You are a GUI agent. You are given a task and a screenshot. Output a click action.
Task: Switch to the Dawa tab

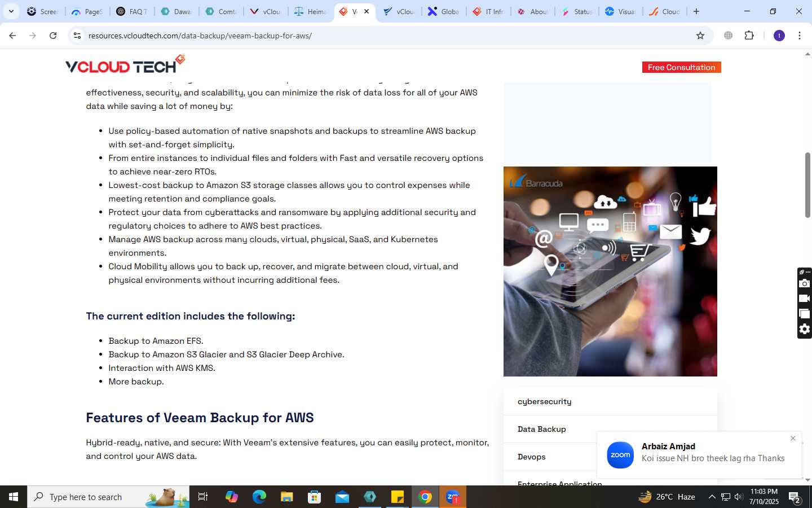[176, 11]
